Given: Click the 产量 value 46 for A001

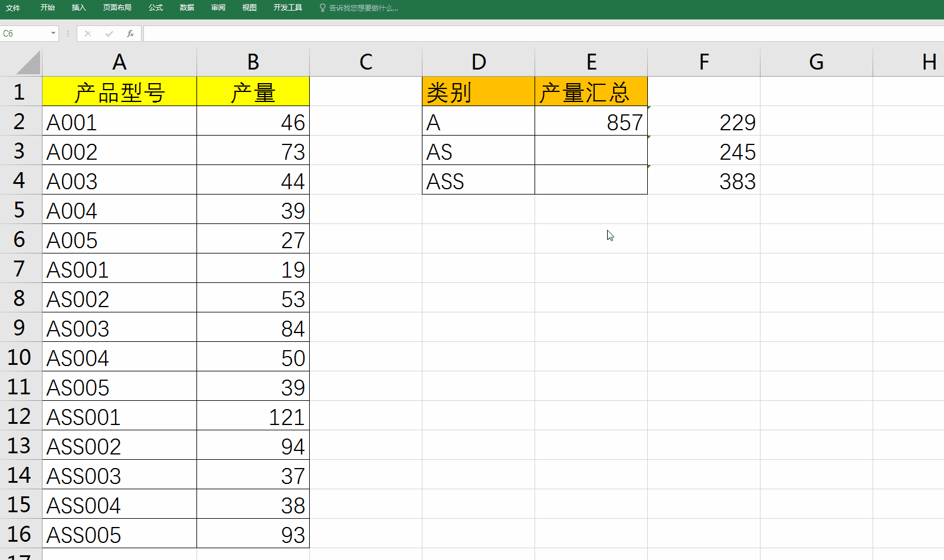Looking at the screenshot, I should coord(253,121).
